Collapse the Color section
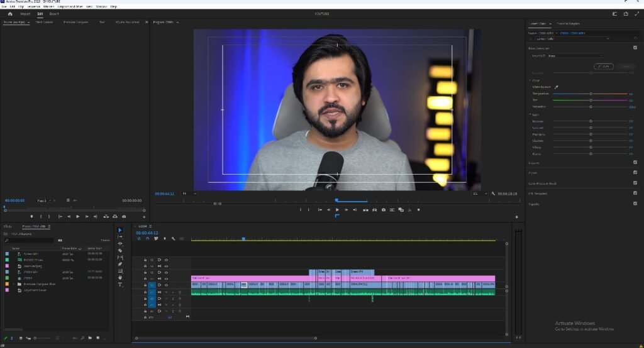 530,80
